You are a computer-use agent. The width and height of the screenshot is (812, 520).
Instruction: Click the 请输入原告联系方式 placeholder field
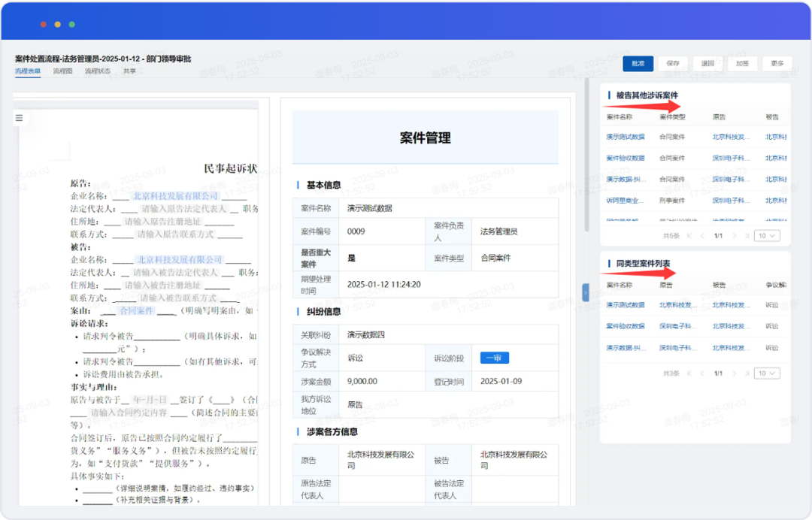[175, 234]
